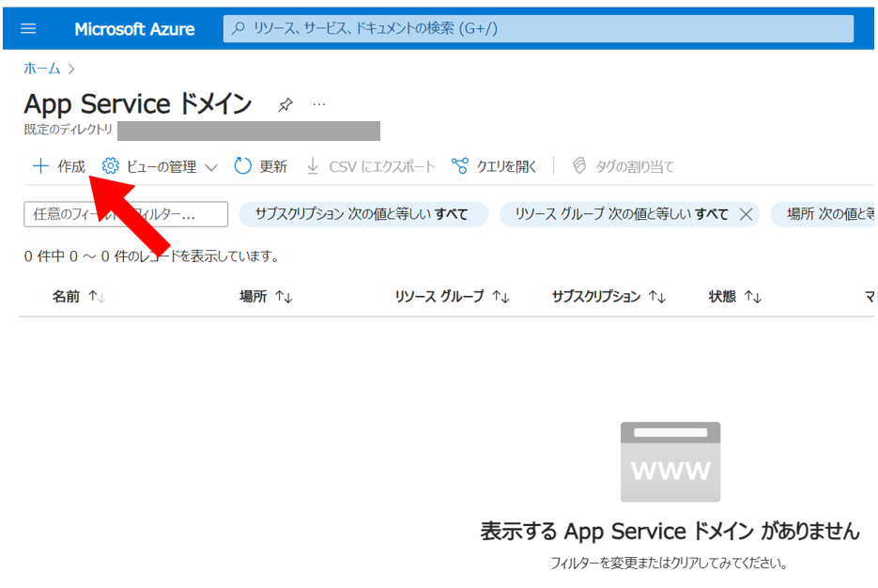The width and height of the screenshot is (878, 588).
Task: Click the record count text
Action: click(x=151, y=256)
